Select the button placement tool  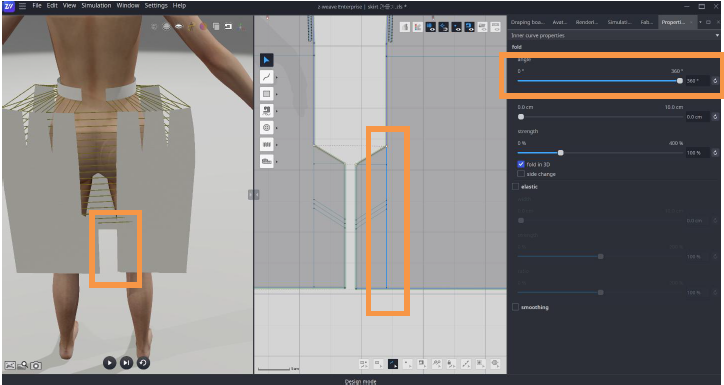pyautogui.click(x=266, y=127)
